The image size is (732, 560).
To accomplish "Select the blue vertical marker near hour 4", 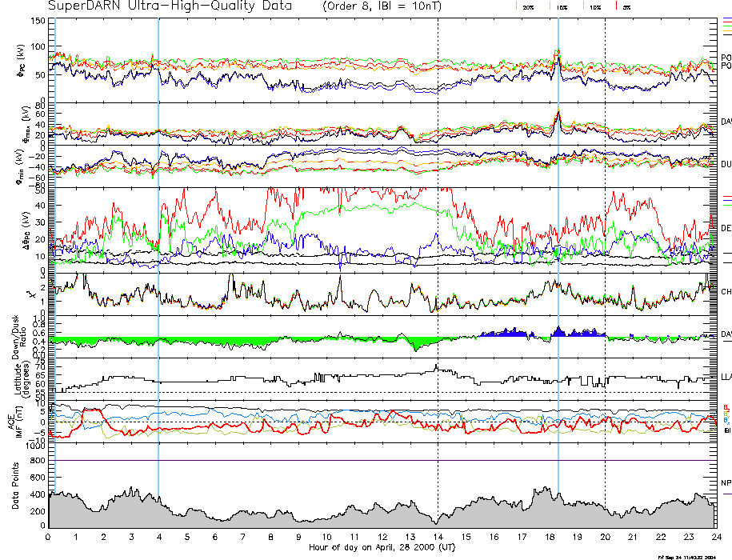I will (x=158, y=240).
